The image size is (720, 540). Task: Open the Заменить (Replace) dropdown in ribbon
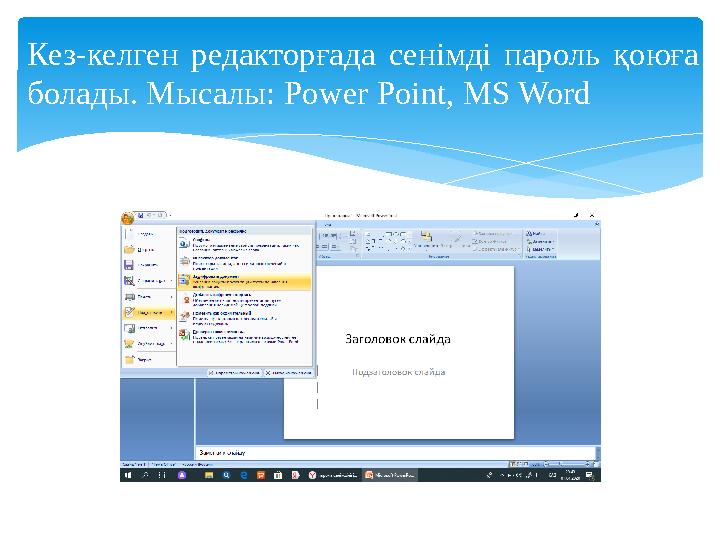coord(540,242)
